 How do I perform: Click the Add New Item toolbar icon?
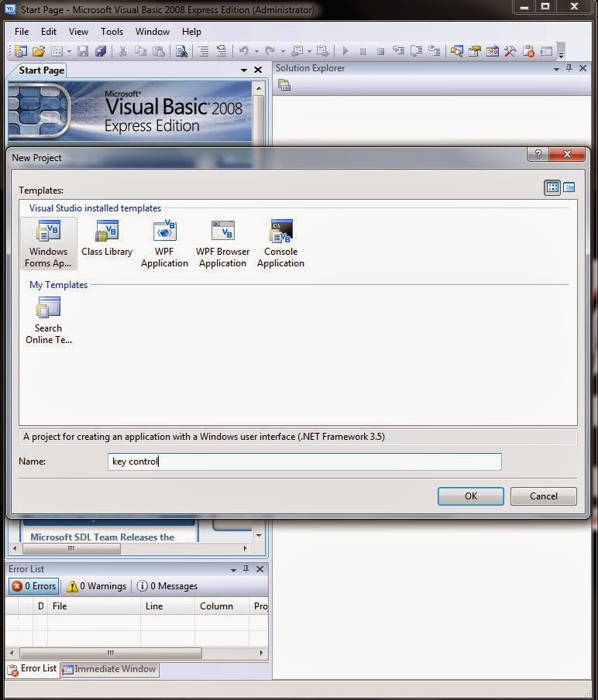(x=57, y=51)
